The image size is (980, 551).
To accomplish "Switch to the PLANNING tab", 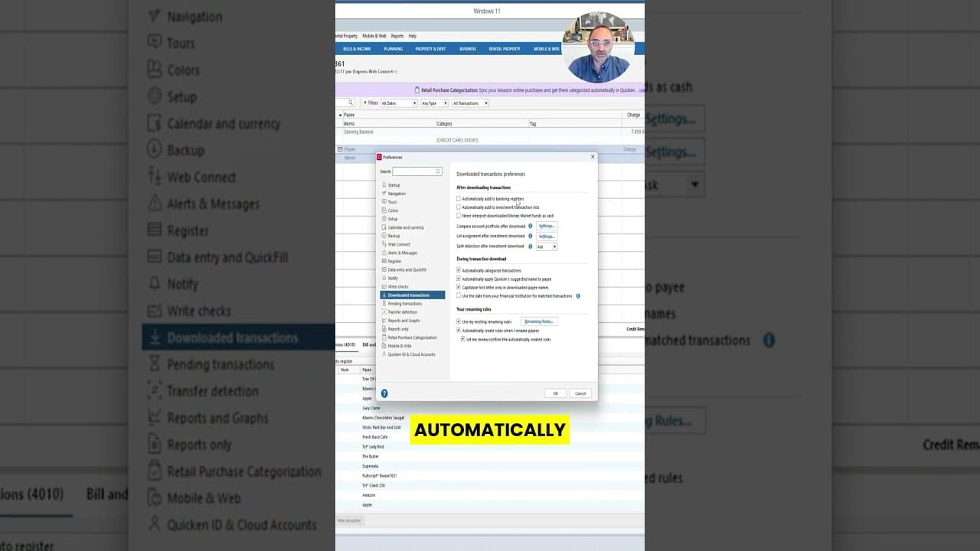I will [x=394, y=49].
